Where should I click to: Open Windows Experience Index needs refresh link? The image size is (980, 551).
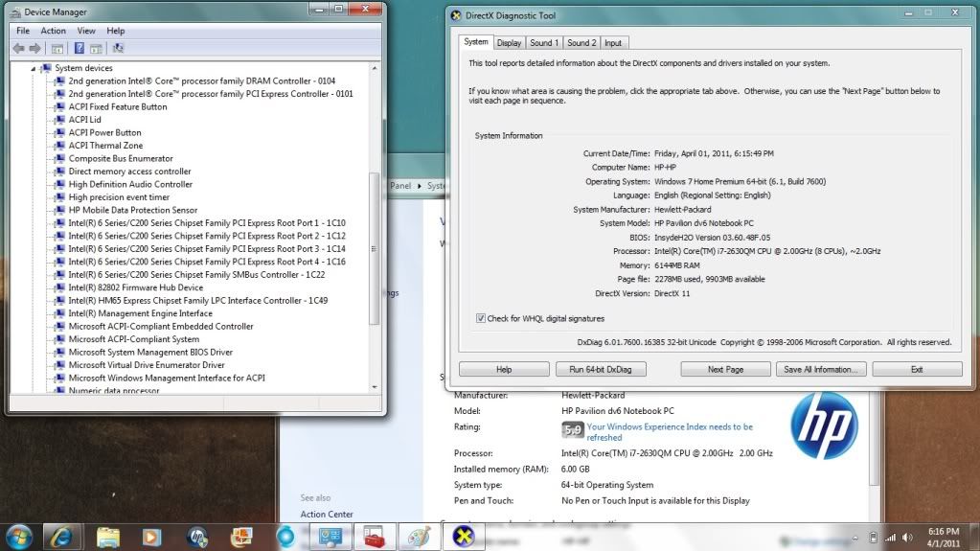(670, 432)
